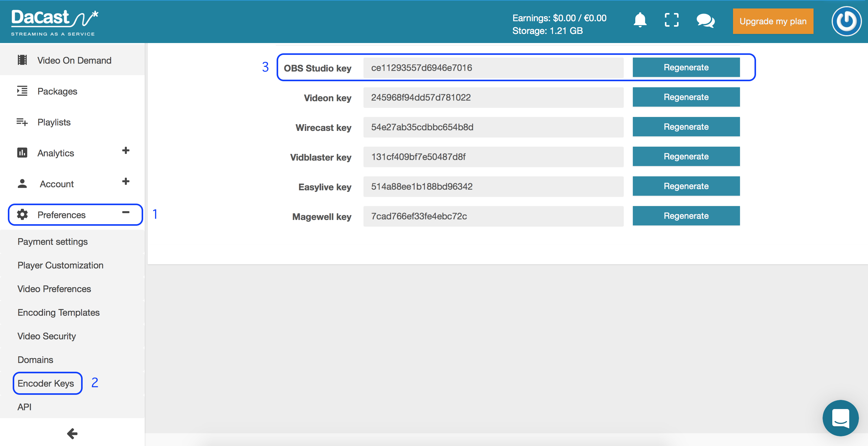Toggle fullscreen mode icon
The height and width of the screenshot is (446, 868).
pyautogui.click(x=671, y=20)
